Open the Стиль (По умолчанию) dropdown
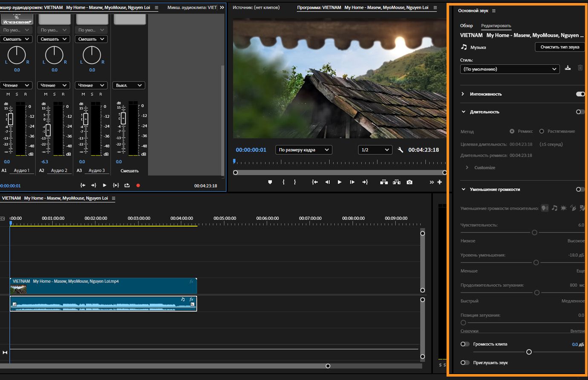 [510, 69]
